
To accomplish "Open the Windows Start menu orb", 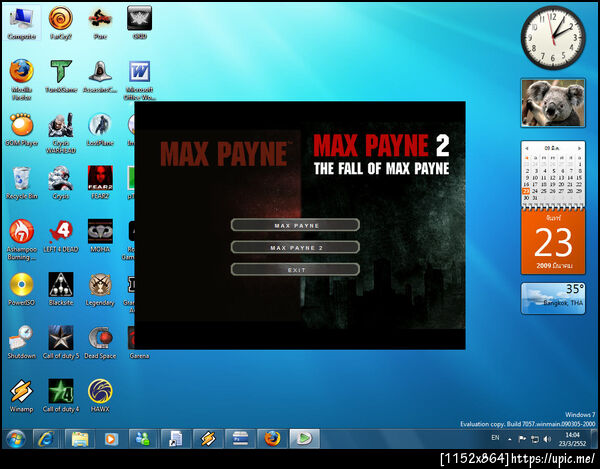I will click(15, 439).
